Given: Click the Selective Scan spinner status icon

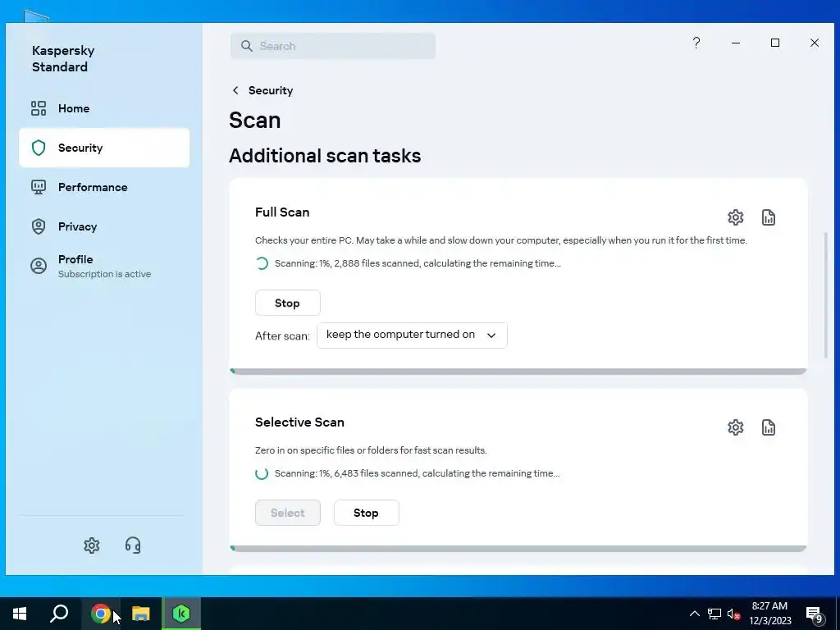Looking at the screenshot, I should (x=262, y=473).
